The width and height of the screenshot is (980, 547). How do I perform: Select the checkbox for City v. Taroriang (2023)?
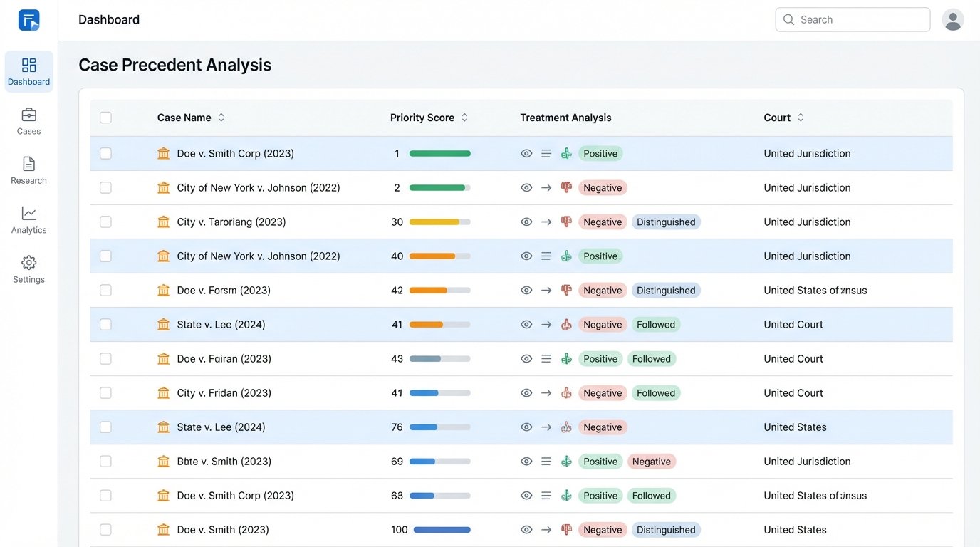[105, 222]
